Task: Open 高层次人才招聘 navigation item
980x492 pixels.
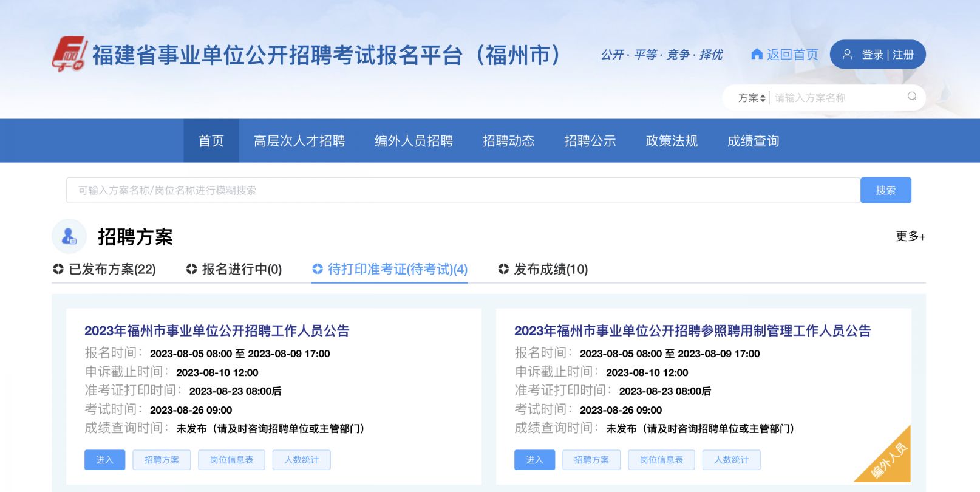Action: pyautogui.click(x=299, y=141)
